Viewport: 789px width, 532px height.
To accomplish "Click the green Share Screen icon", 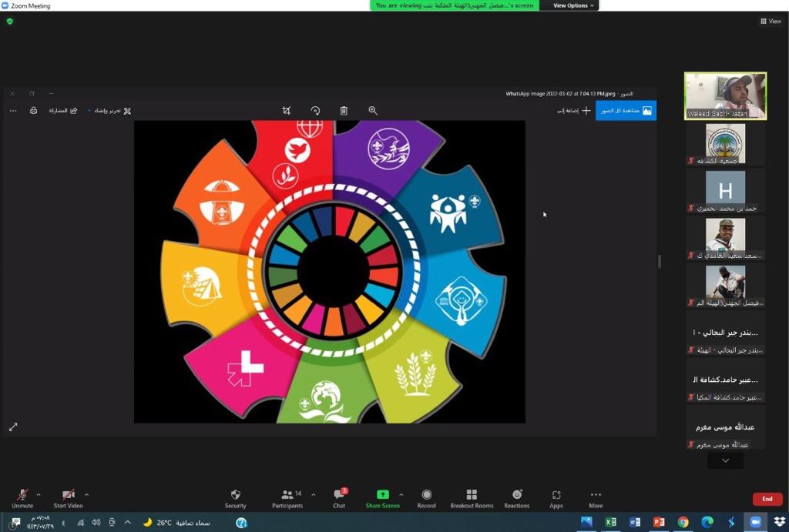I will coord(382,495).
